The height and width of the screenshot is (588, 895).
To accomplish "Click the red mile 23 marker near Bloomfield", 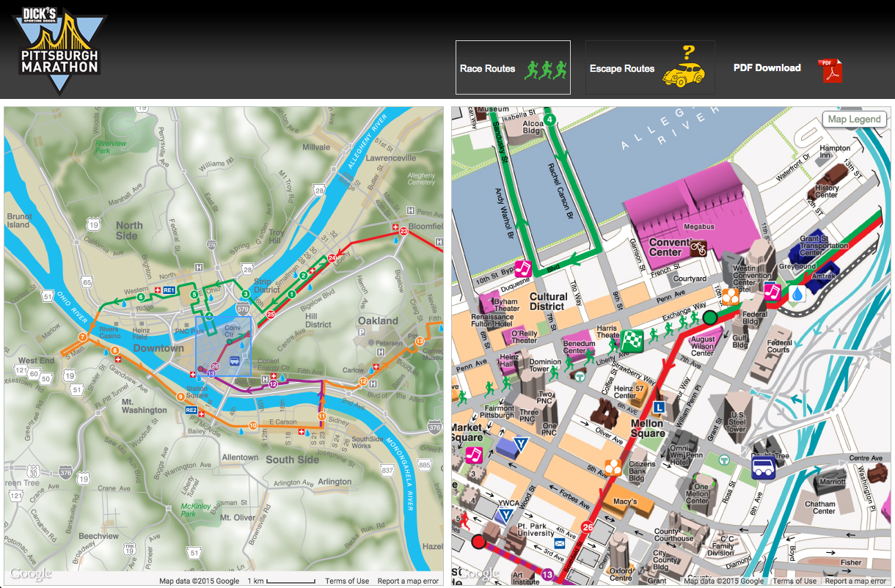I will click(x=403, y=232).
